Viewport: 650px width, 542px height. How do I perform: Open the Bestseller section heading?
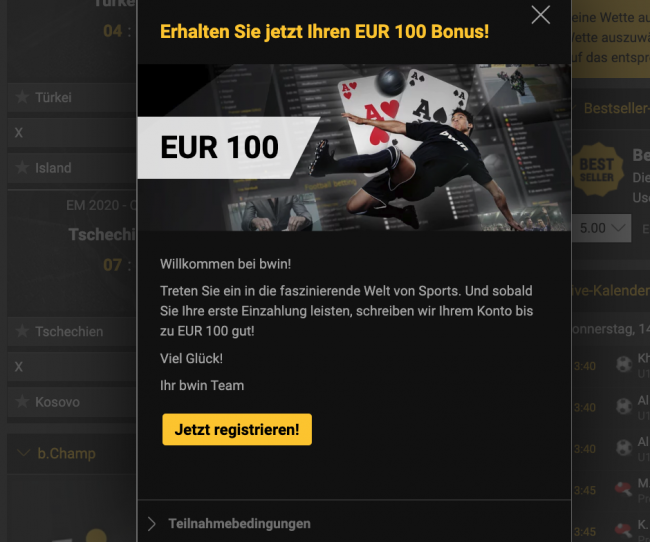[x=616, y=108]
